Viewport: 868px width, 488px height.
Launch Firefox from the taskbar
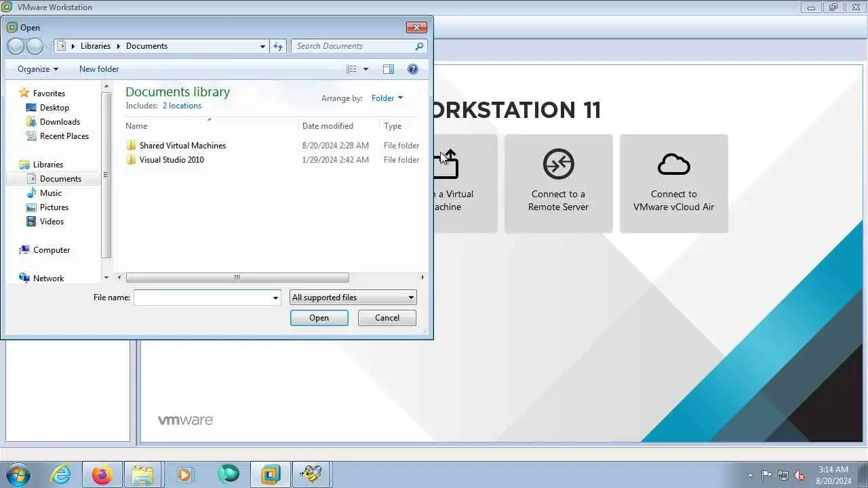pos(102,474)
